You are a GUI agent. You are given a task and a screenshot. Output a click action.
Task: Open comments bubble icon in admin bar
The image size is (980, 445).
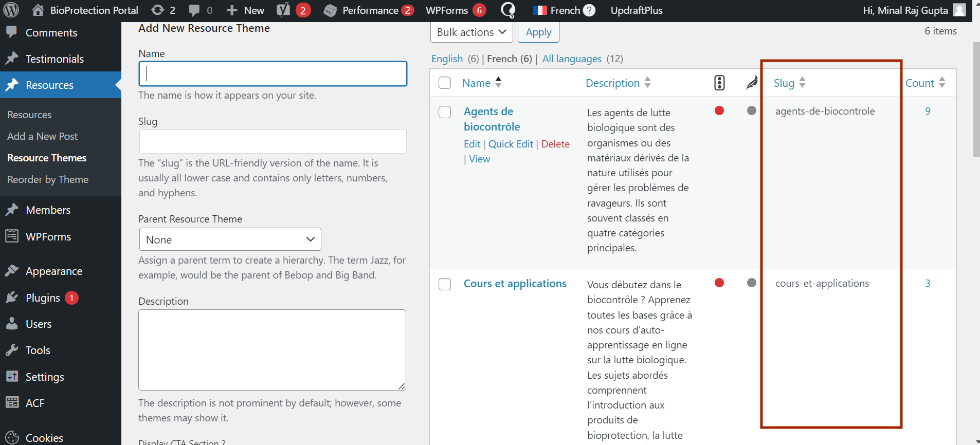(194, 10)
